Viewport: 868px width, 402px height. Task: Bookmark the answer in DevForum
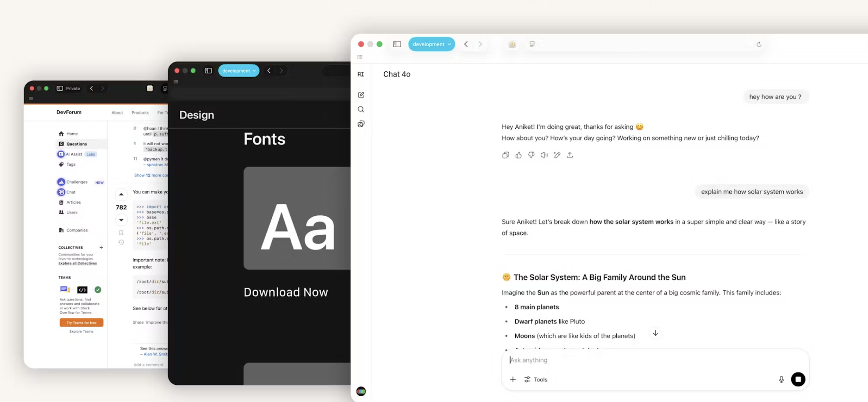121,233
